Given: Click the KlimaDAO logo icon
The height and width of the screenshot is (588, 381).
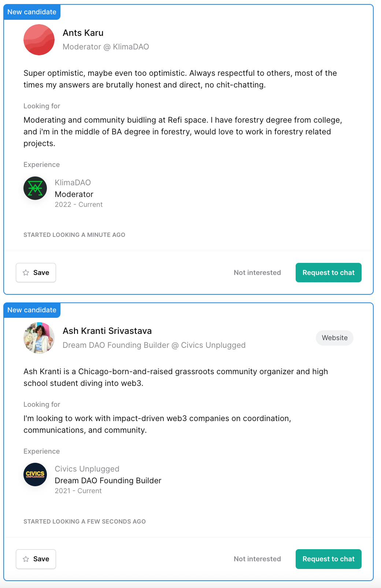Looking at the screenshot, I should pyautogui.click(x=35, y=188).
